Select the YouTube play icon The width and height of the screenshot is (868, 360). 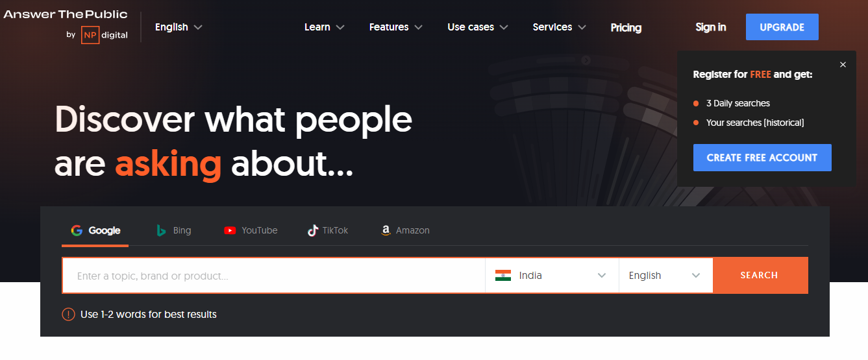click(230, 230)
